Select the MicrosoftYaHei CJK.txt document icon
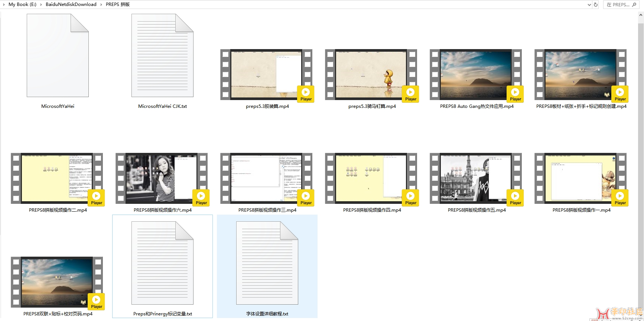 [162, 55]
